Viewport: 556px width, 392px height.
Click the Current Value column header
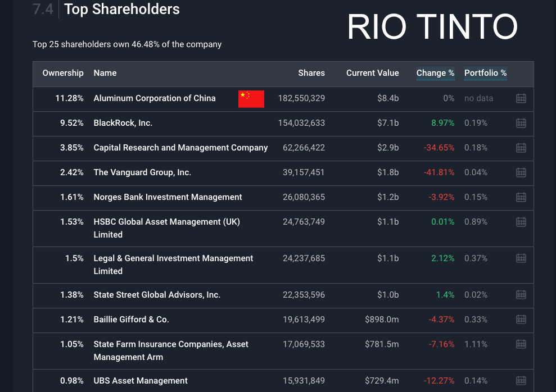[x=372, y=73]
